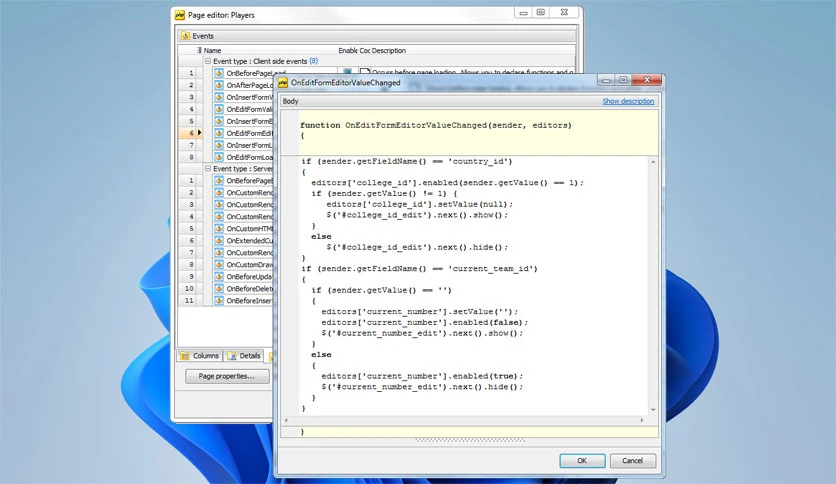
Task: Click the OnAfterPageLo event icon
Action: tap(219, 85)
